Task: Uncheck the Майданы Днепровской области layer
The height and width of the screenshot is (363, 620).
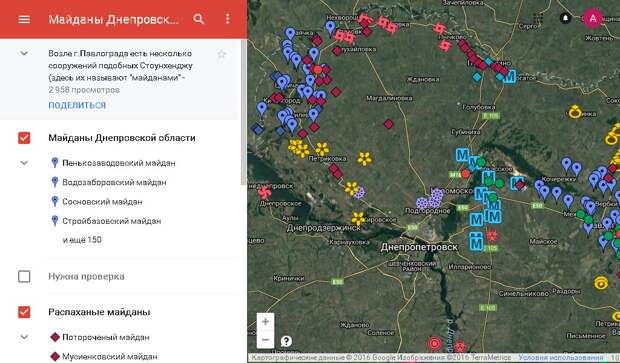Action: click(24, 138)
